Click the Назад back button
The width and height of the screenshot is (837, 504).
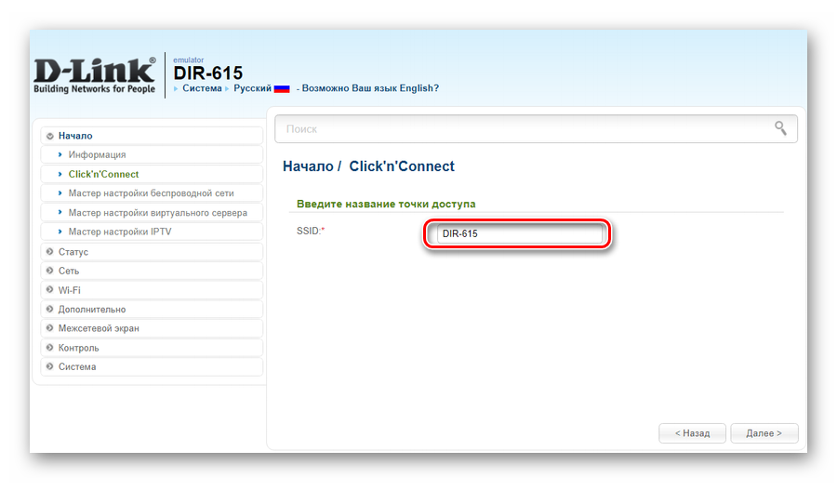click(x=692, y=433)
